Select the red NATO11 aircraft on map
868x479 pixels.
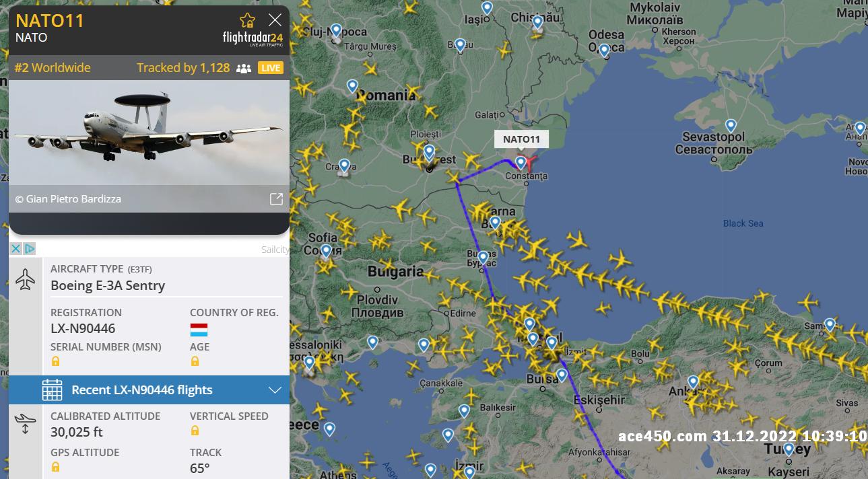pyautogui.click(x=530, y=162)
